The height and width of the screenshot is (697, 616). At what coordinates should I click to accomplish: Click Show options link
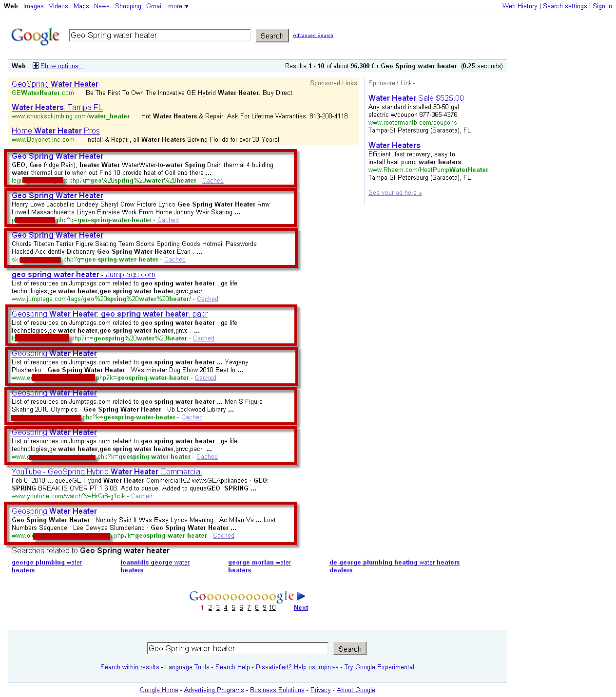tap(62, 66)
